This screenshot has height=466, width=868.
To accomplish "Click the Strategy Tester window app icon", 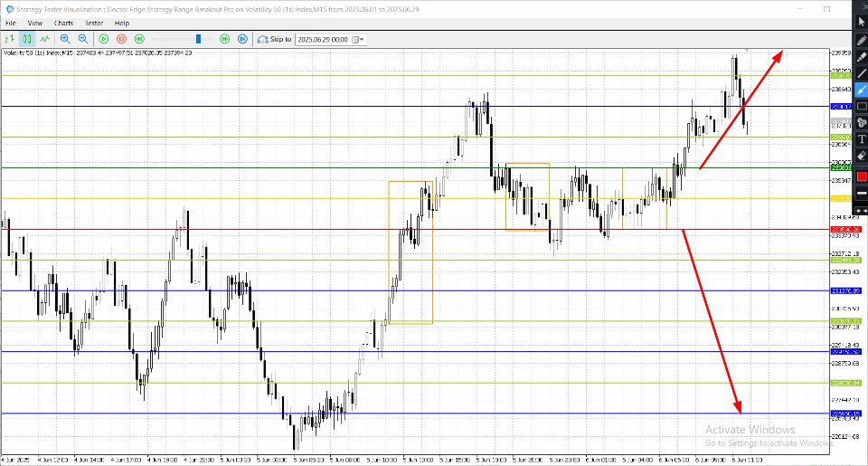I will (x=9, y=9).
